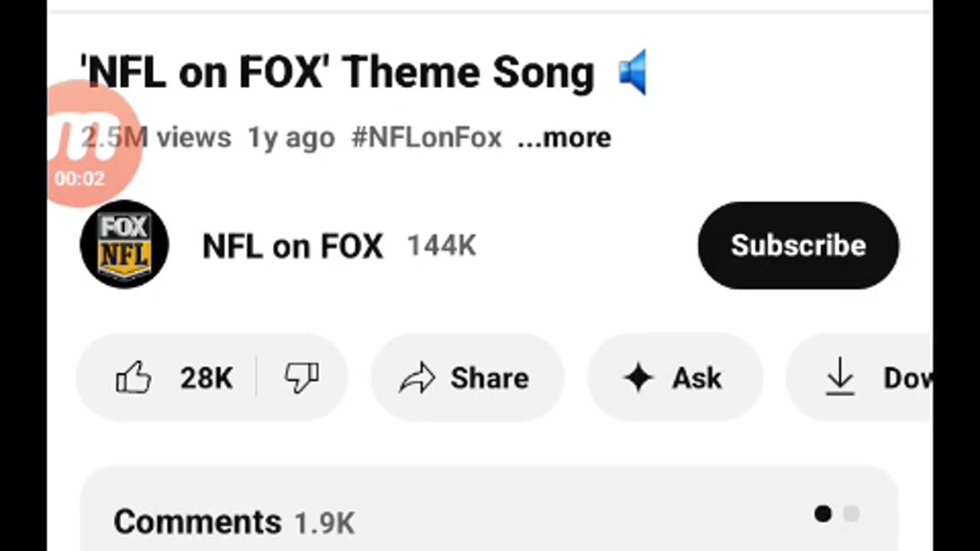Expand the description with '...more'
Screen dimensions: 980x551
[x=564, y=138]
